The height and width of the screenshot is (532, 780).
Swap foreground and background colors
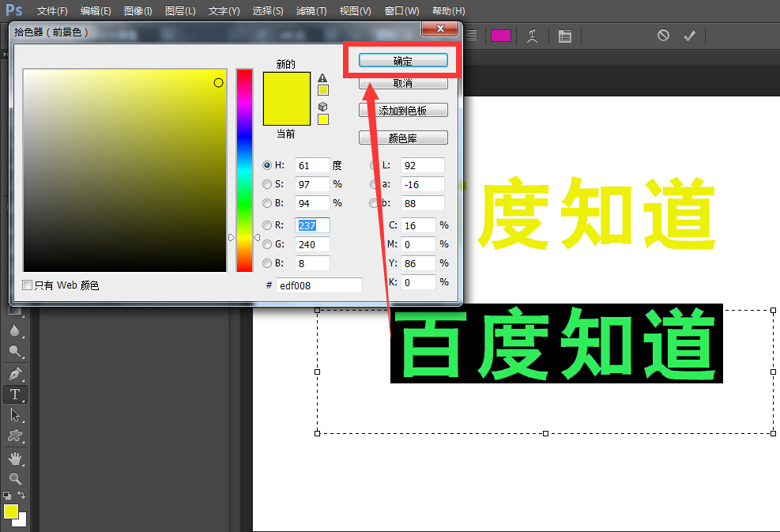(21, 495)
